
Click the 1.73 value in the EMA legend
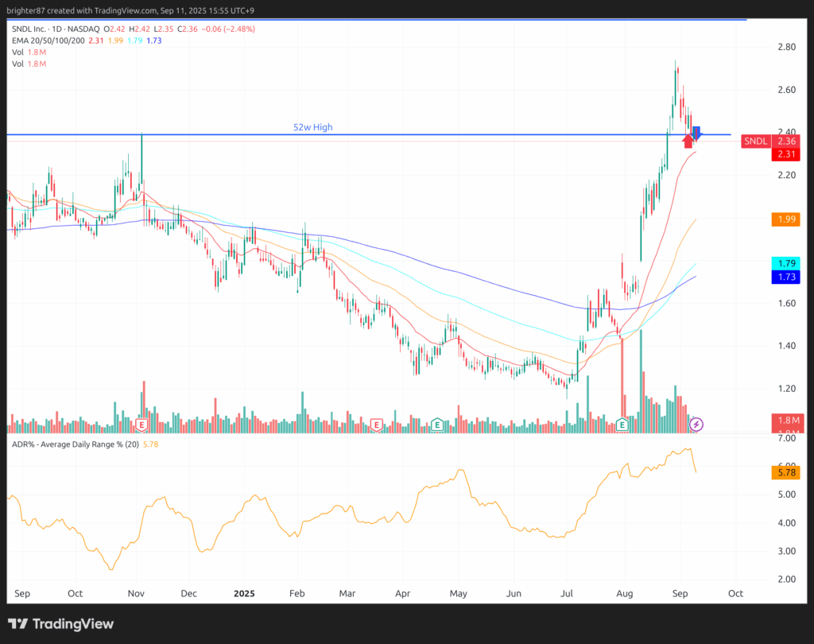pos(154,41)
